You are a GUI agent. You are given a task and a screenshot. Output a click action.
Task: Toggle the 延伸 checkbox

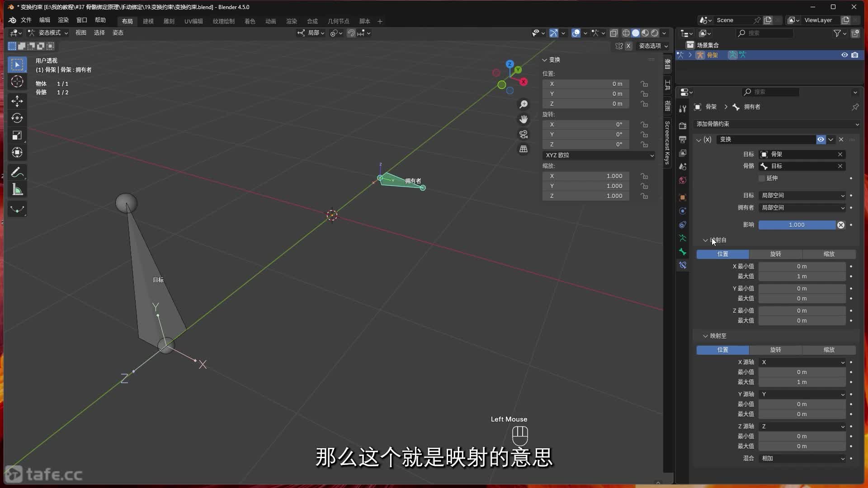pos(762,178)
